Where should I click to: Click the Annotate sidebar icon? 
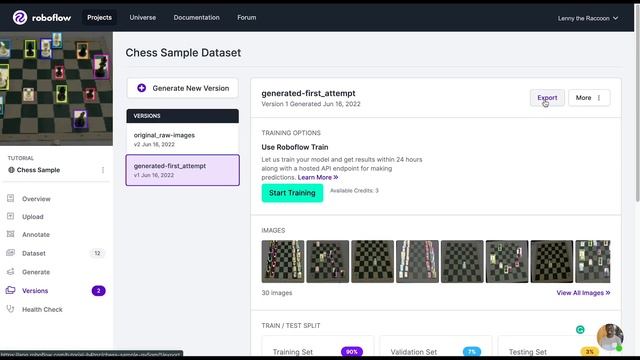pyautogui.click(x=11, y=234)
